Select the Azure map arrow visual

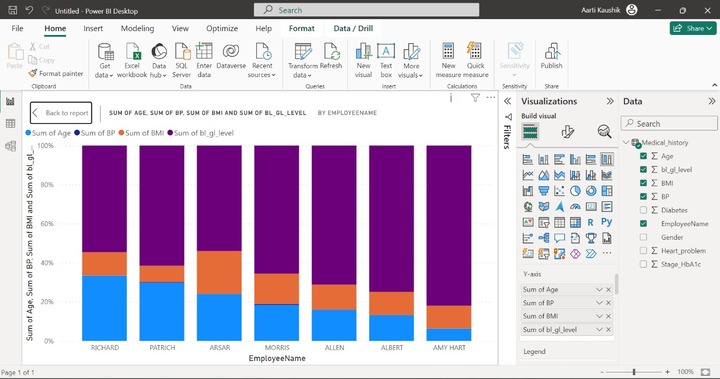pos(559,207)
